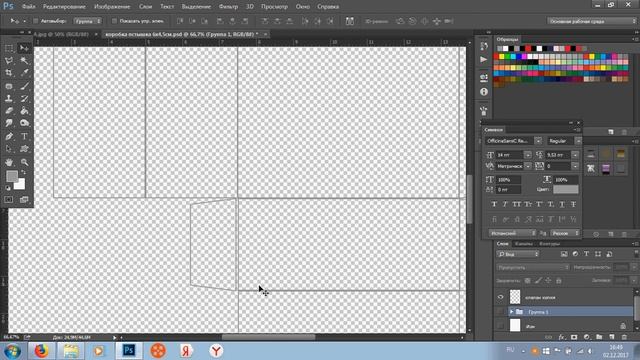This screenshot has height=360, width=640.
Task: Open the Фильтр menu
Action: pyautogui.click(x=228, y=7)
